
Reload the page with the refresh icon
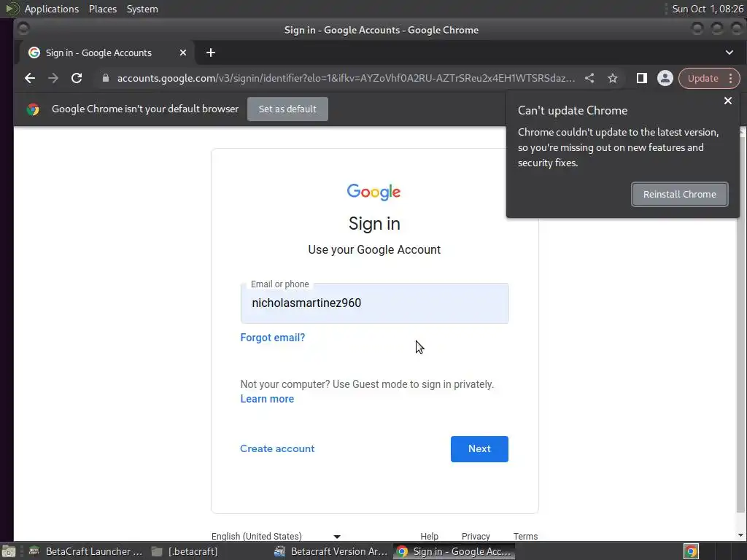[77, 78]
